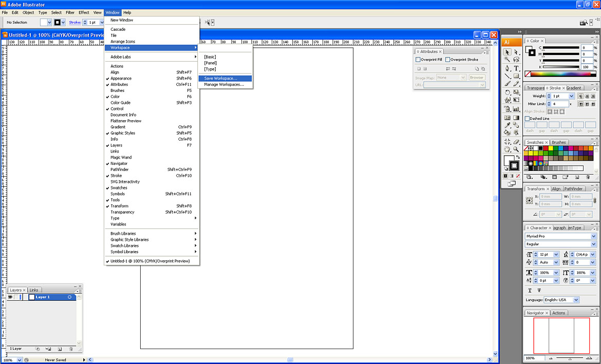The height and width of the screenshot is (364, 601).
Task: Open the font style dropdown Regular
Action: click(594, 244)
